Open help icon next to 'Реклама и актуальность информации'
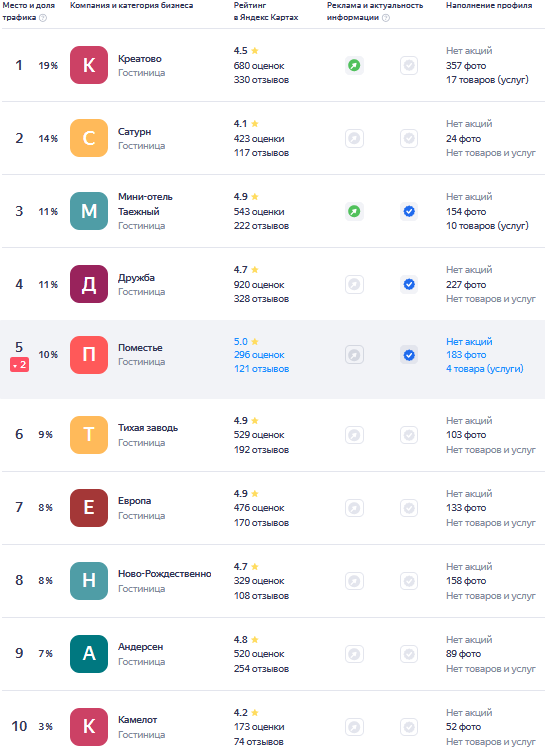This screenshot has height=755, width=545. (x=386, y=18)
